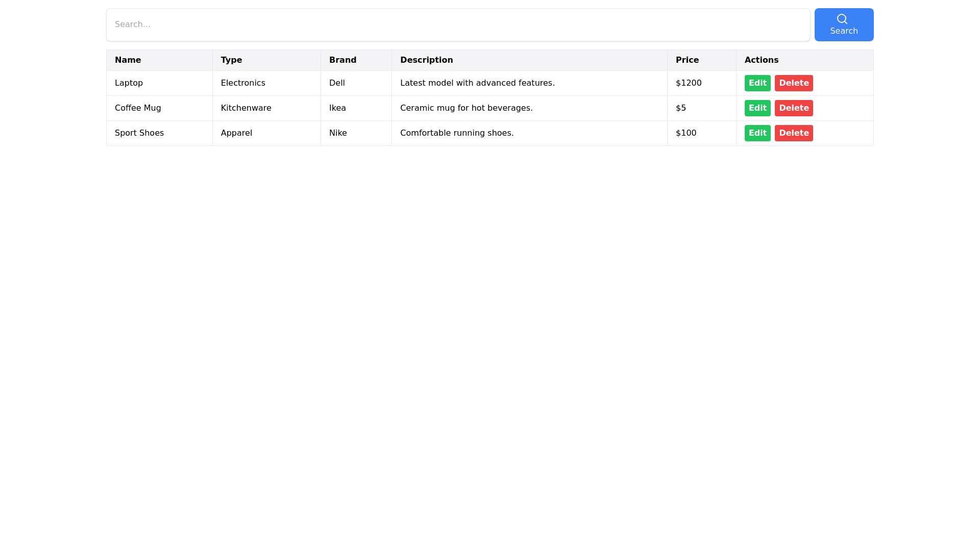Image resolution: width=980 pixels, height=551 pixels.
Task: Click the Description column header
Action: click(426, 60)
